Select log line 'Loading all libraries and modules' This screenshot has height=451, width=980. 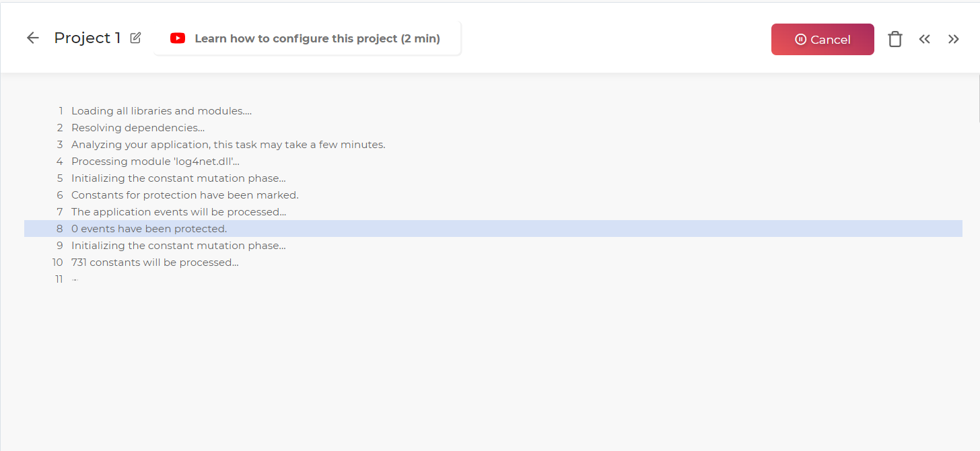coord(162,111)
